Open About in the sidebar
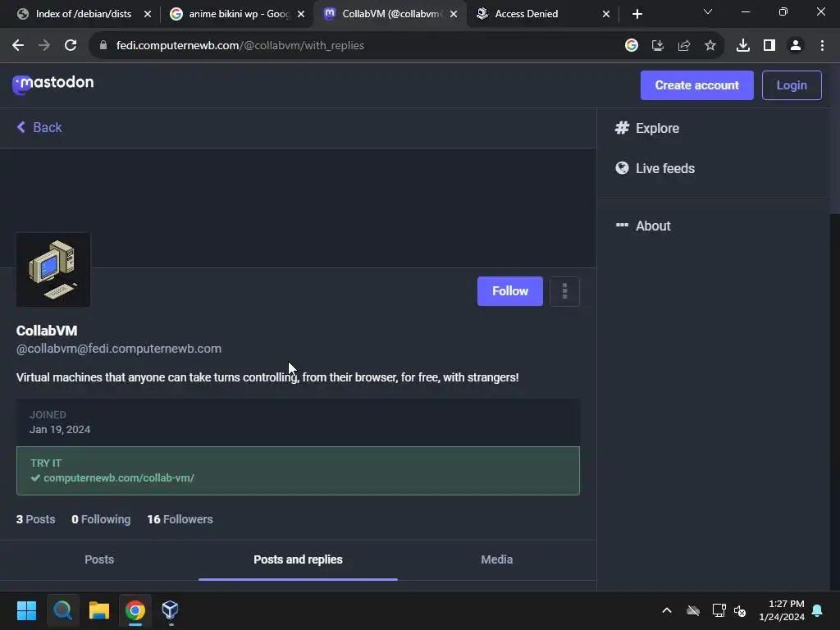 click(x=643, y=226)
